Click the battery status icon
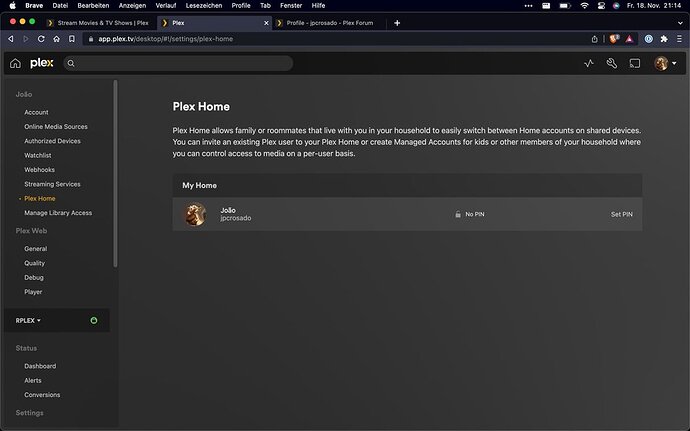Screen dimensions: 690x431 [565, 5]
